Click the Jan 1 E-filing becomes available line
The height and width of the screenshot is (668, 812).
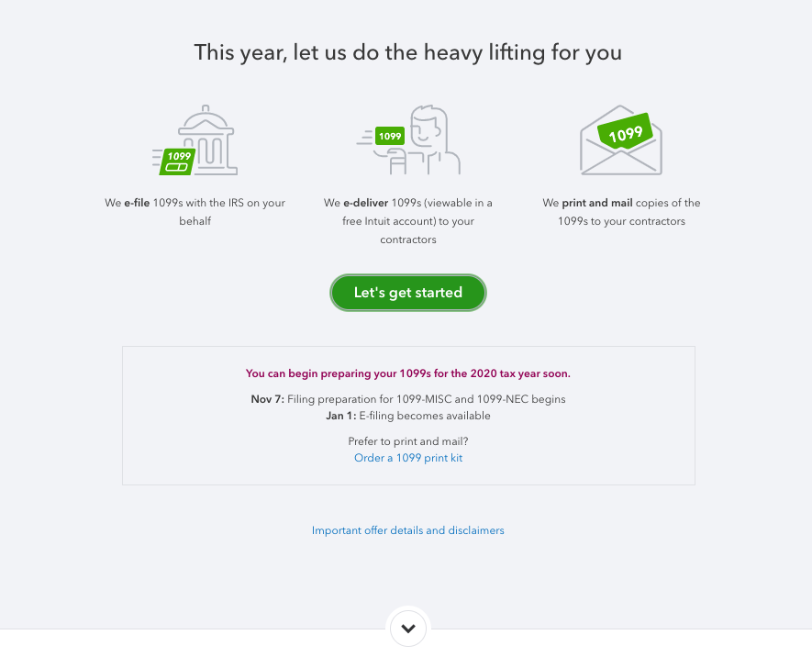(x=408, y=416)
